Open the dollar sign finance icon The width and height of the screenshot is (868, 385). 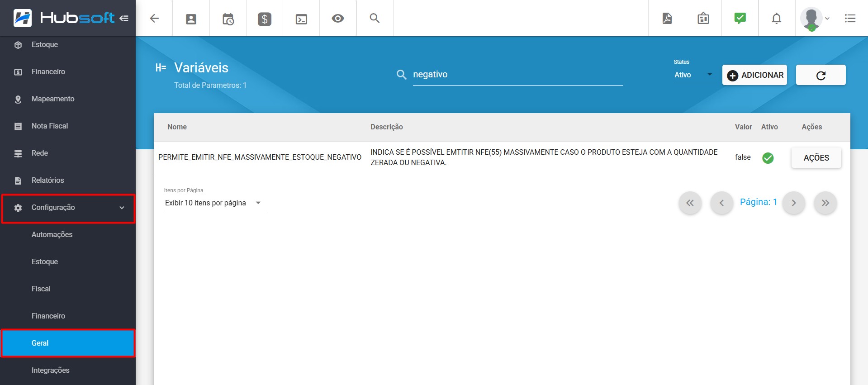pos(265,19)
